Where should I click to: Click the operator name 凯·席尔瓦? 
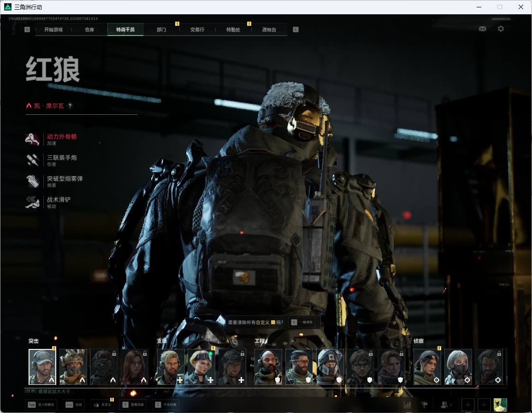49,106
